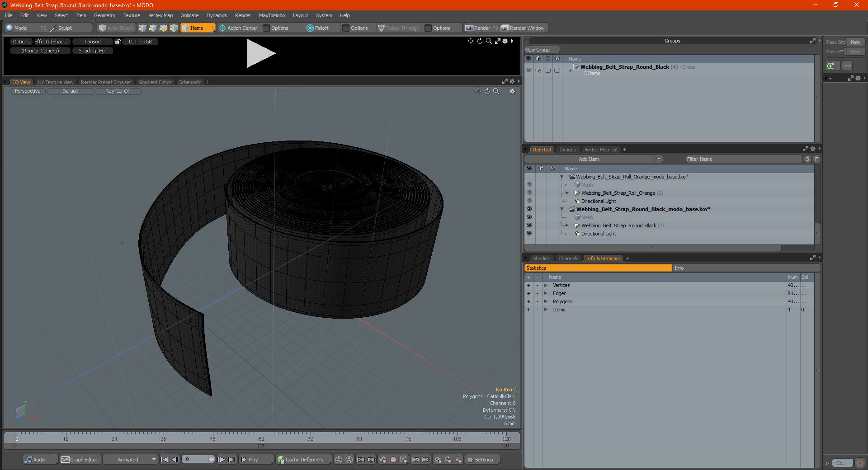This screenshot has height=470, width=868.
Task: Click the render preview lock icon
Action: (118, 42)
